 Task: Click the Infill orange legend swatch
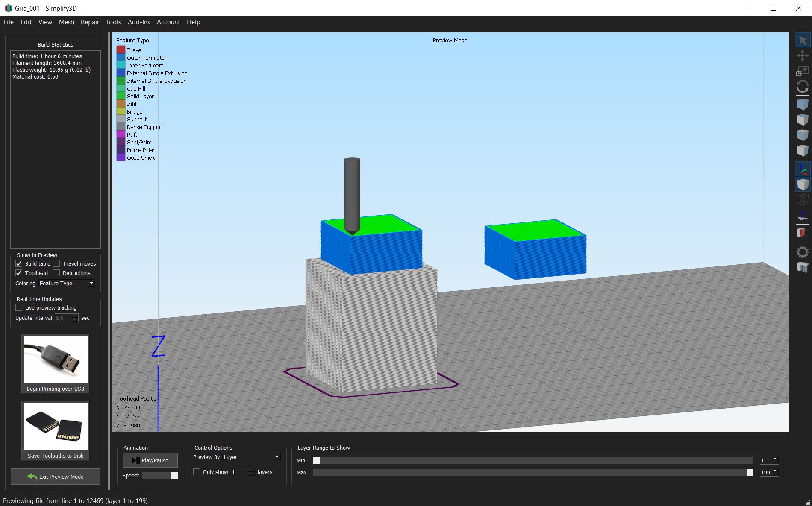coord(121,104)
